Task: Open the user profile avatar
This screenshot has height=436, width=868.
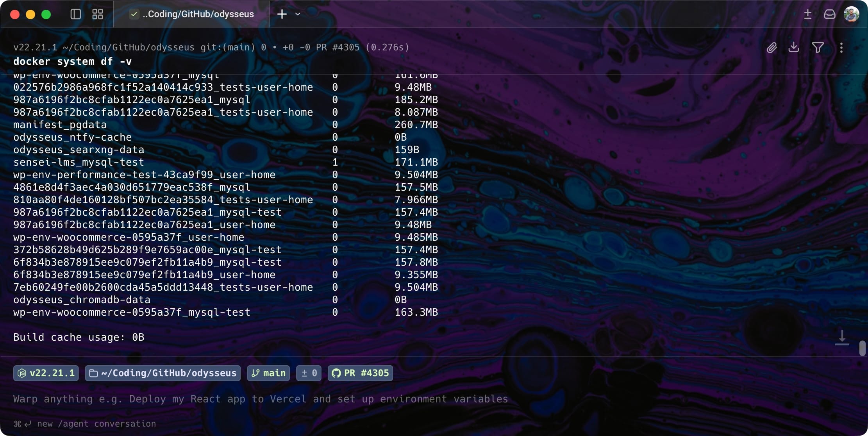Action: point(852,14)
